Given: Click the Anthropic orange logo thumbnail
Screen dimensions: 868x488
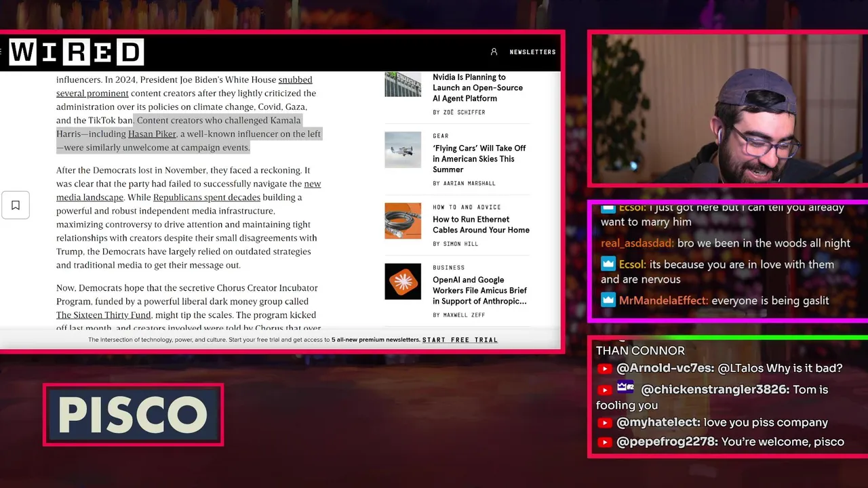Looking at the screenshot, I should coord(403,281).
